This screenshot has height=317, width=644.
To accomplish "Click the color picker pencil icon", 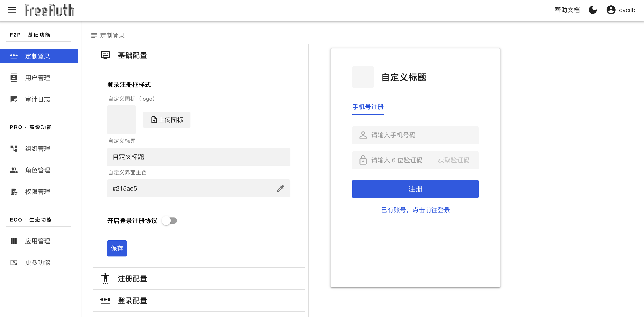I will 280,188.
